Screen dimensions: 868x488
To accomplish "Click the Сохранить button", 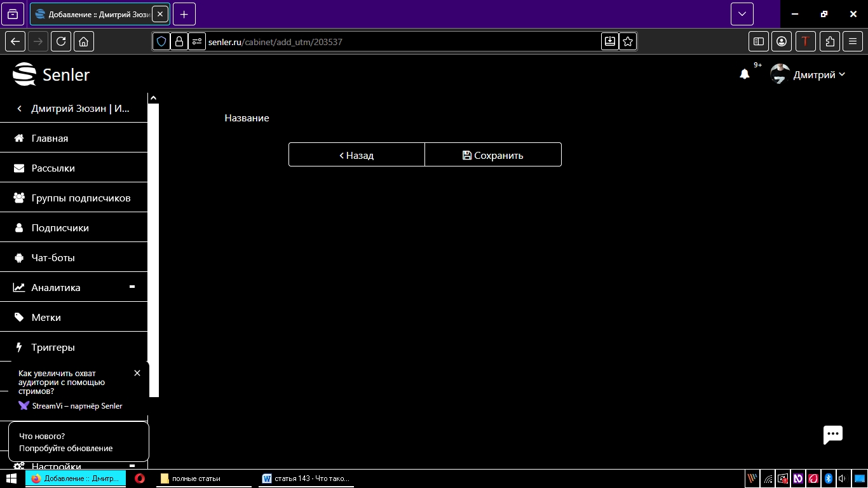I will (x=493, y=155).
